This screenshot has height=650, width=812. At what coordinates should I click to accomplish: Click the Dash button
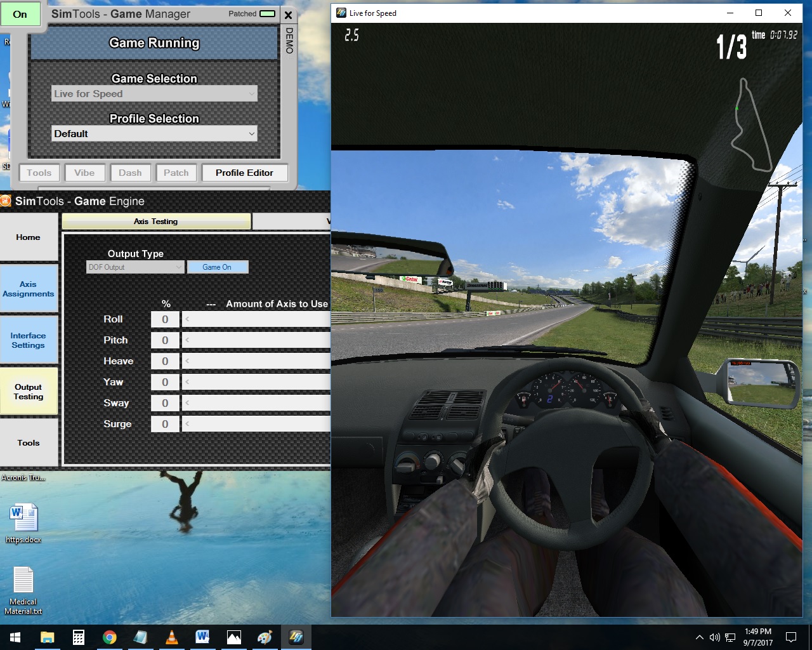pyautogui.click(x=130, y=173)
